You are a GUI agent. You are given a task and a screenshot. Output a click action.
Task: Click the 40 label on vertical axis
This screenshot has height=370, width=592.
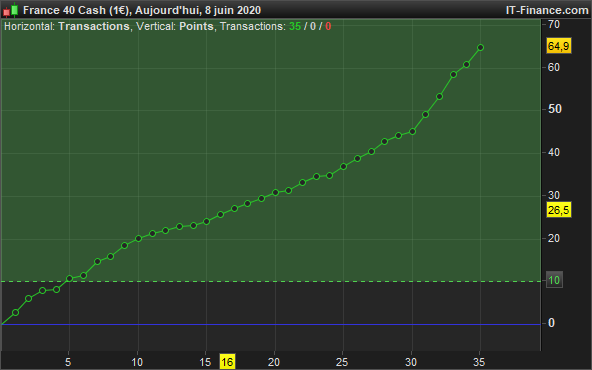(x=554, y=153)
